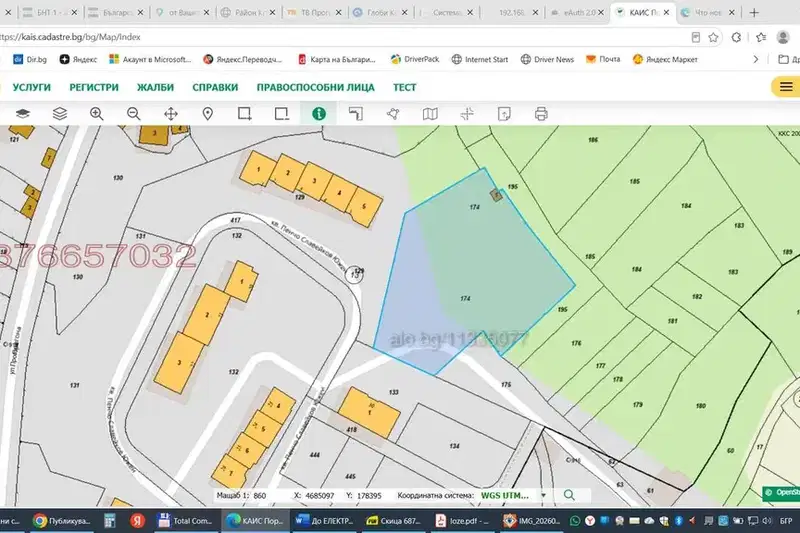
Task: Open the Карта на България bookmark
Action: [x=337, y=59]
